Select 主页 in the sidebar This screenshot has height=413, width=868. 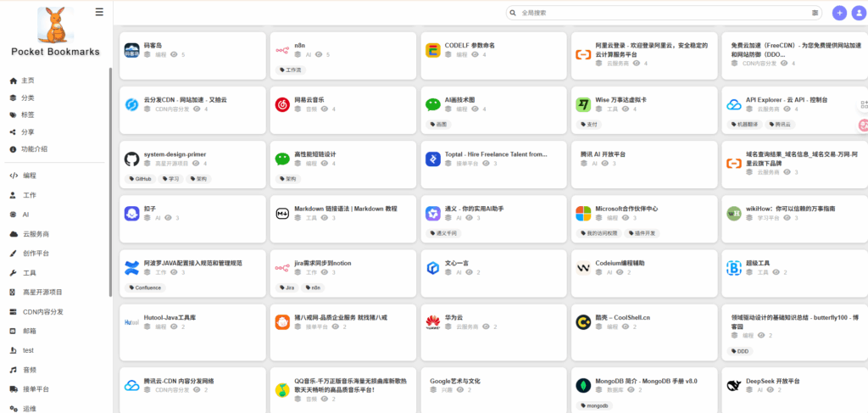click(28, 81)
